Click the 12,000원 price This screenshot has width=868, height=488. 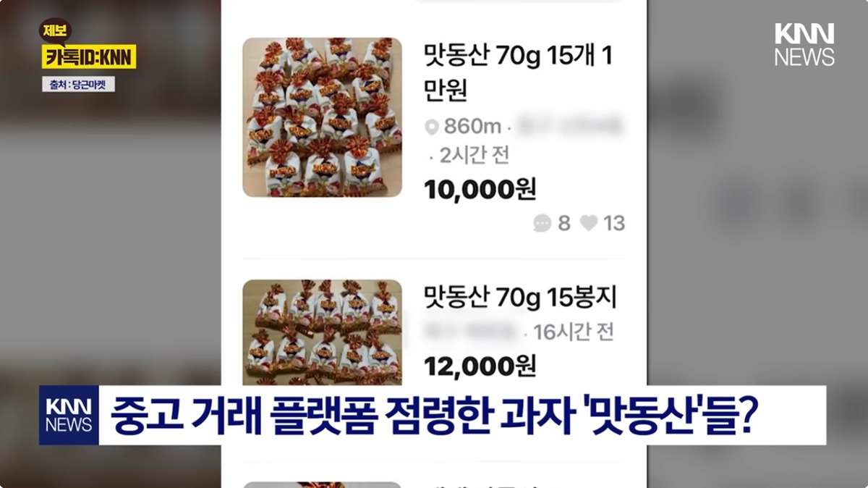coord(480,366)
